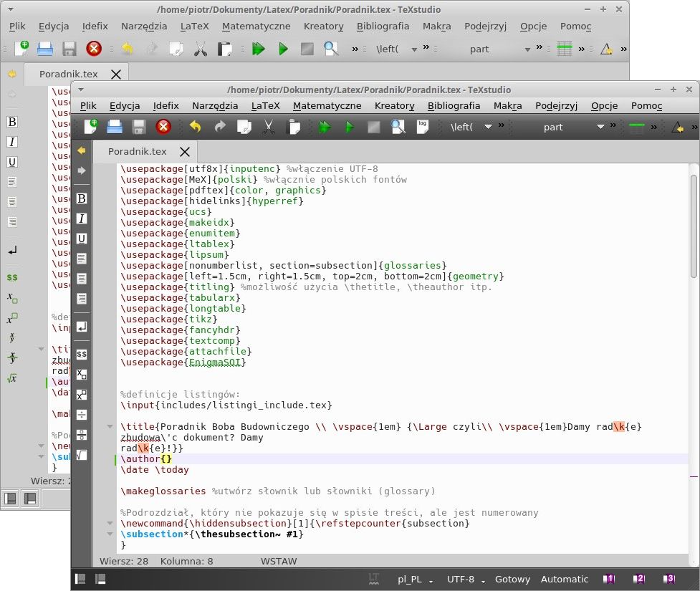700x591 pixels.
Task: Toggle bold formatting in left sidebar
Action: point(82,198)
